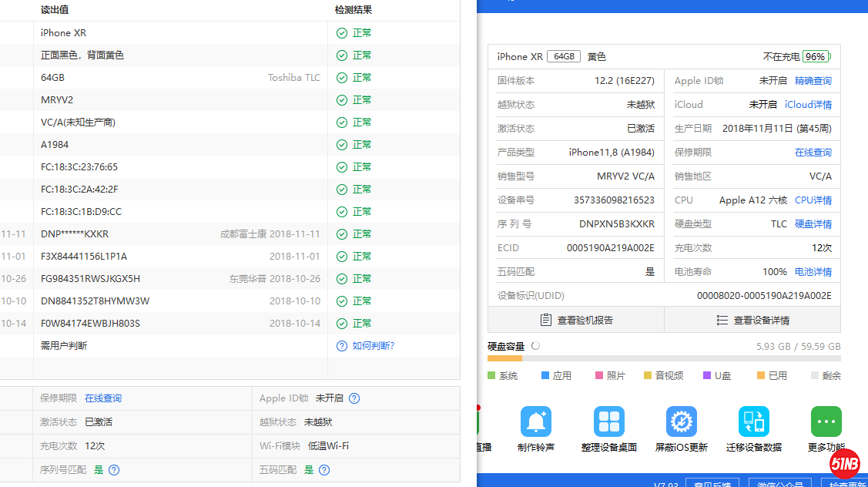Click help icon next to 五码匹配 是

click(324, 470)
